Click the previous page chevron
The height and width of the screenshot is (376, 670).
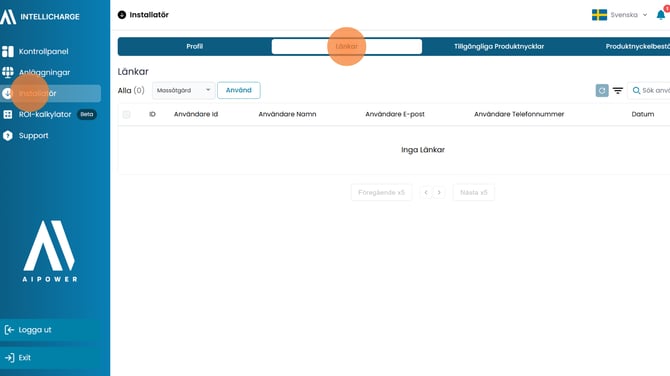pos(426,192)
